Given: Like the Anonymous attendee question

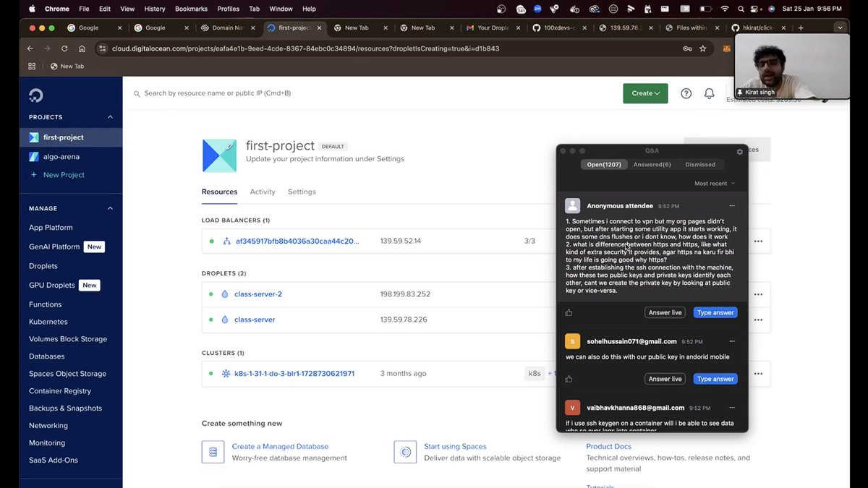Looking at the screenshot, I should click(x=569, y=312).
